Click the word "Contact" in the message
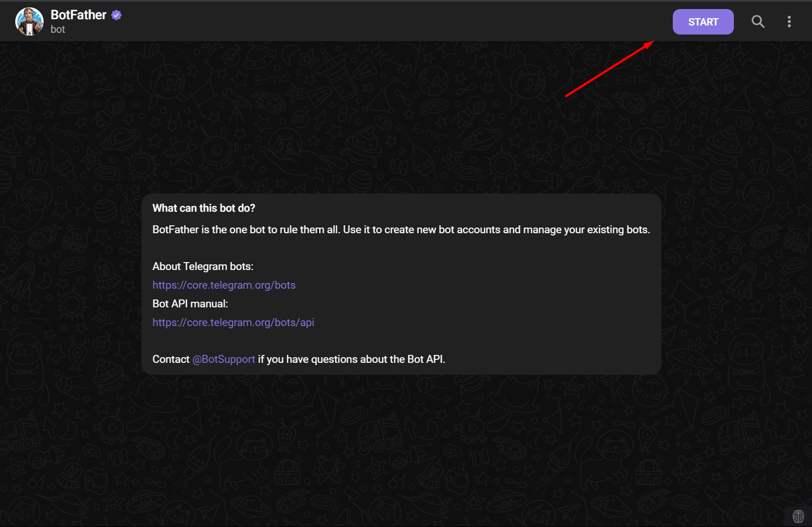This screenshot has width=812, height=527. tap(171, 359)
